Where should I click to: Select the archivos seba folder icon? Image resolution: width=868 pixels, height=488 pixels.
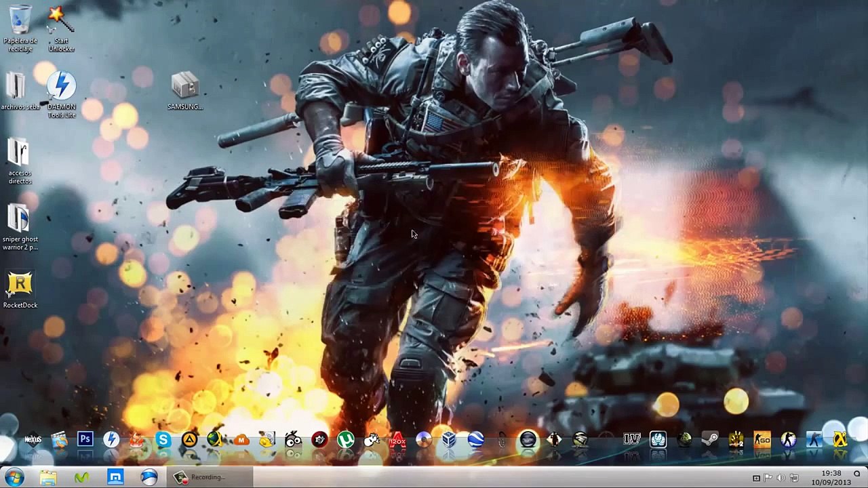pos(20,91)
